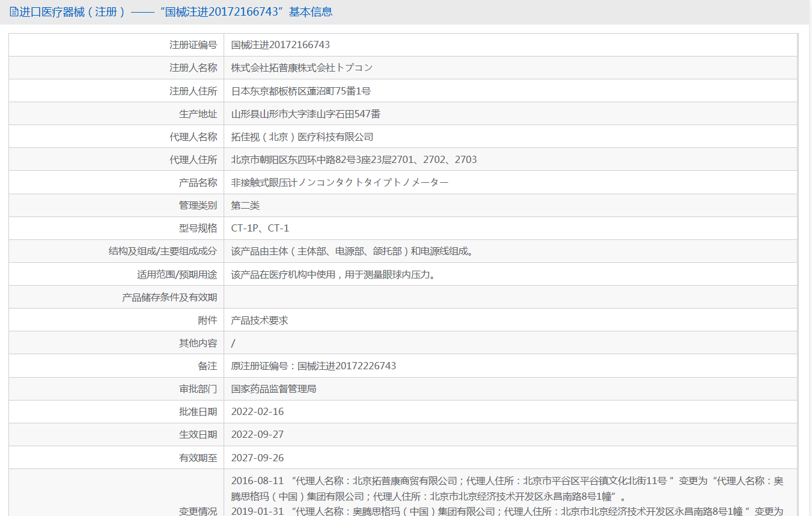Click the label 代理人住所
The image size is (812, 516).
click(x=193, y=159)
